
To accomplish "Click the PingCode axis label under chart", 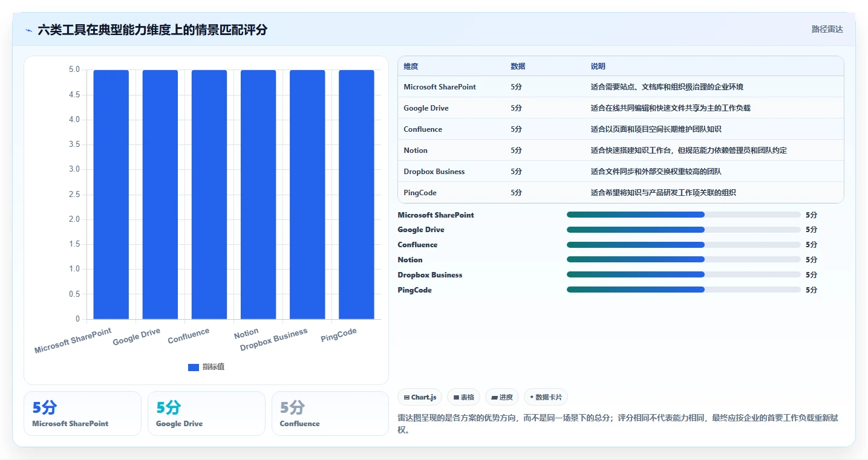I will [x=339, y=335].
